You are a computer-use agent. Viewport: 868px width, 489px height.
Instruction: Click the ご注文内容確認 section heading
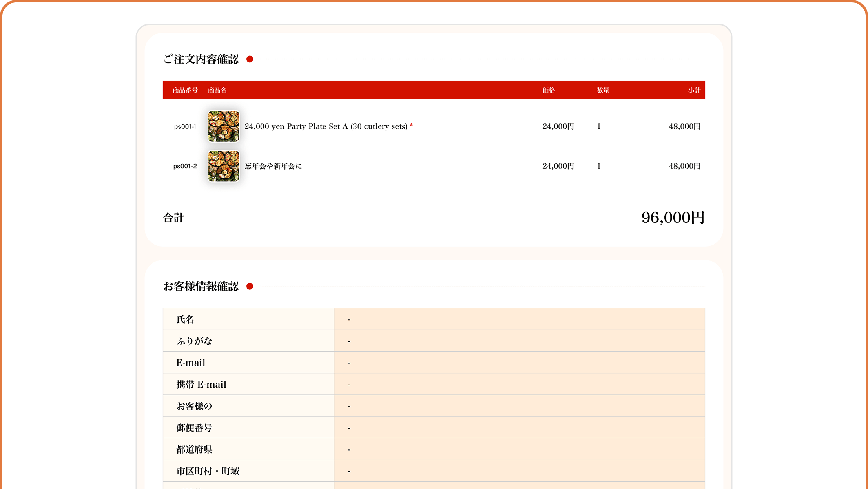pos(201,59)
